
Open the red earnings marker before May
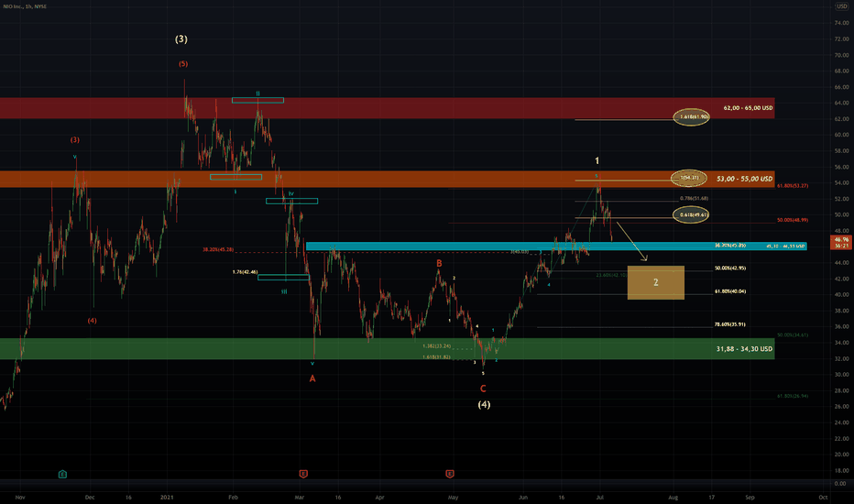coord(450,474)
